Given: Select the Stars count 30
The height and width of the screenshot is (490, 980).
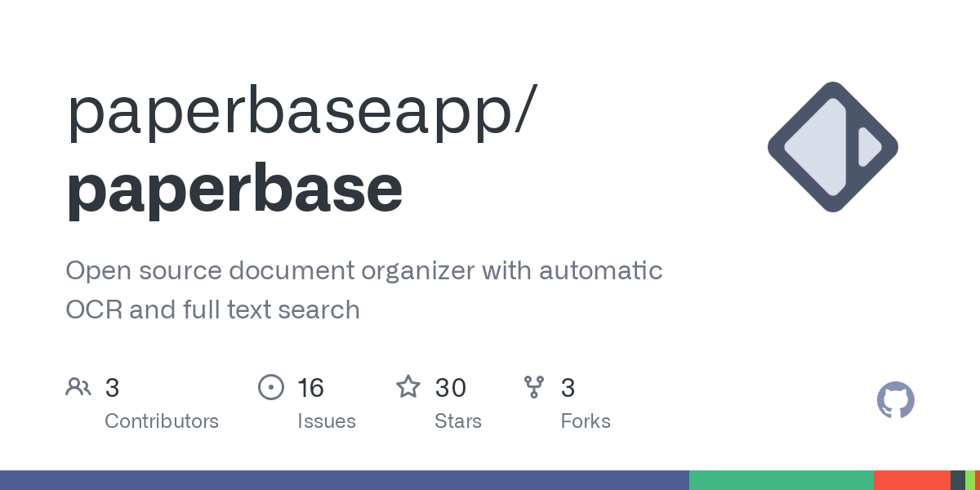Looking at the screenshot, I should [450, 387].
